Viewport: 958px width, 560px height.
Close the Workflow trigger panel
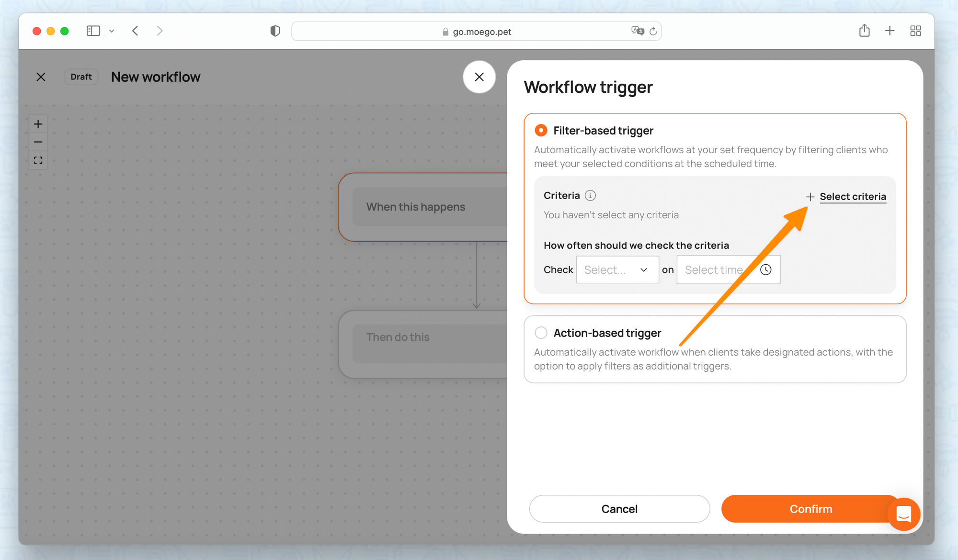tap(479, 77)
